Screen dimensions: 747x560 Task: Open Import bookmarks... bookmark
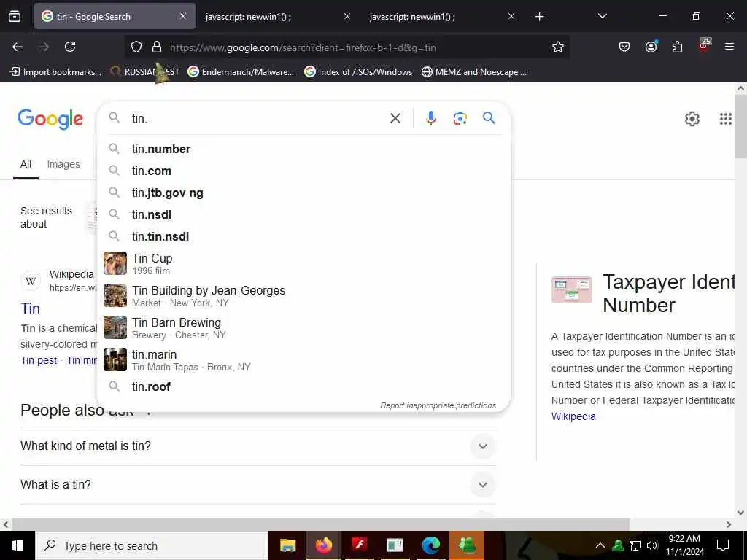[x=56, y=72]
